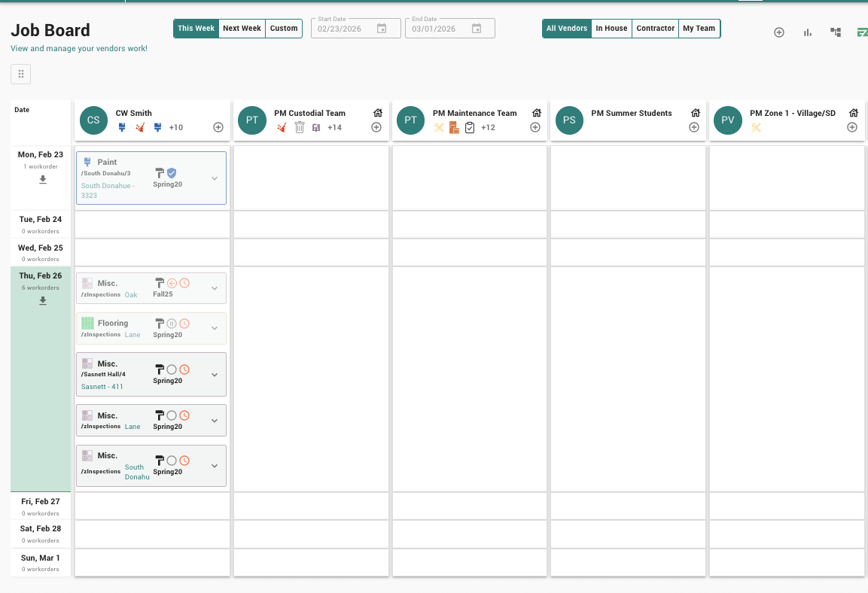Click the clock icon on Sasnett Hall Misc. card

(x=185, y=369)
